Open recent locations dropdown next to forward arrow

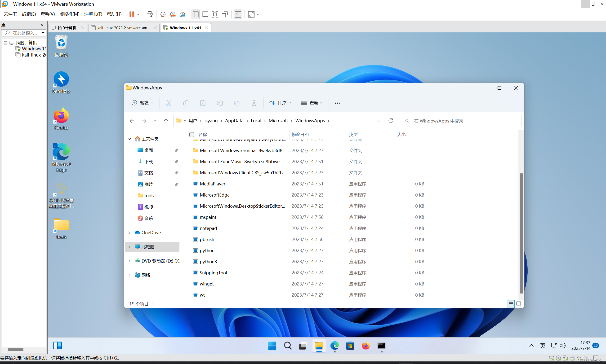(155, 121)
